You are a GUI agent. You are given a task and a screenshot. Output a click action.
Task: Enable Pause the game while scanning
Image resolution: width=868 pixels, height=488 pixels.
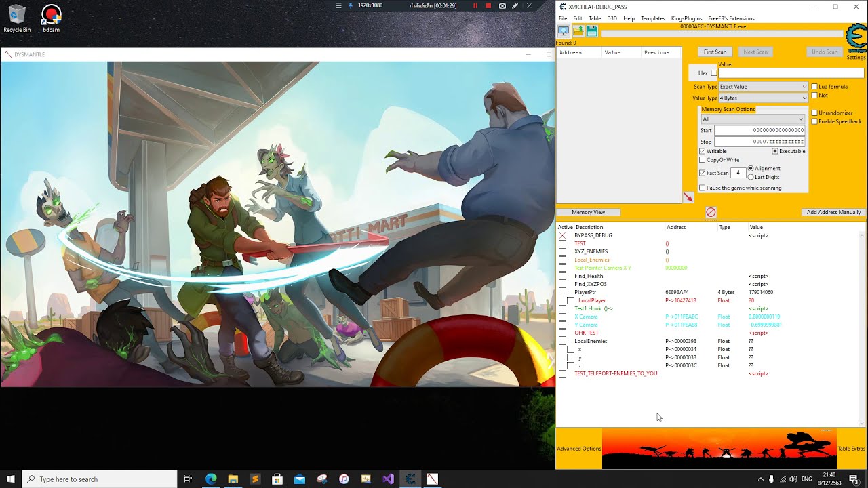tap(703, 188)
